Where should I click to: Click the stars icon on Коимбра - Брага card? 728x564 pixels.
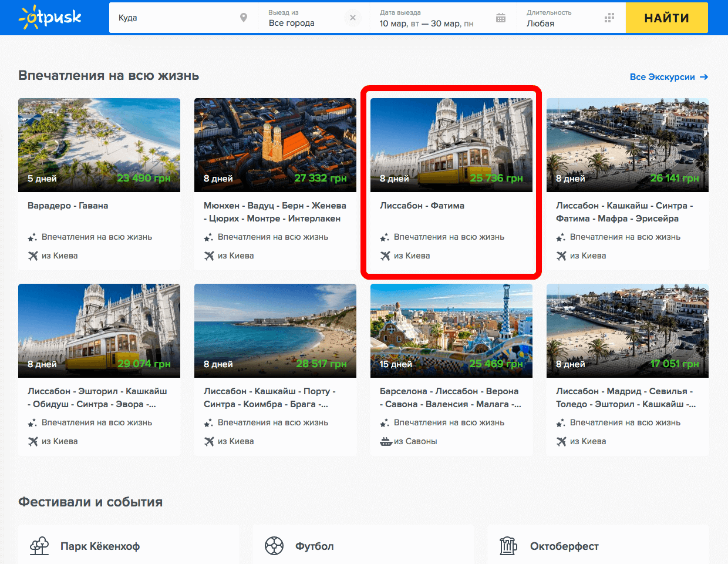pyautogui.click(x=208, y=423)
